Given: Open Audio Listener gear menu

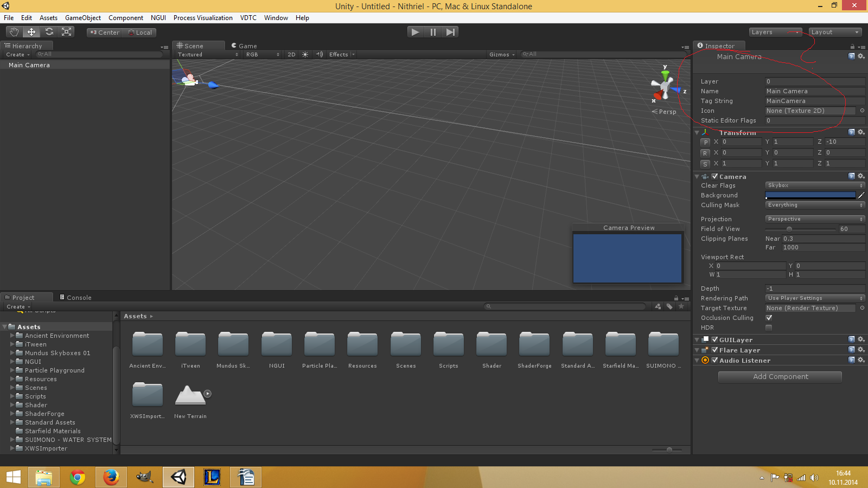Looking at the screenshot, I should coord(861,360).
